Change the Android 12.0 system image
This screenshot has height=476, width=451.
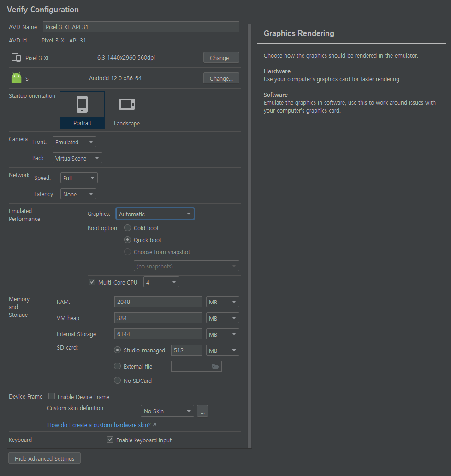point(221,78)
